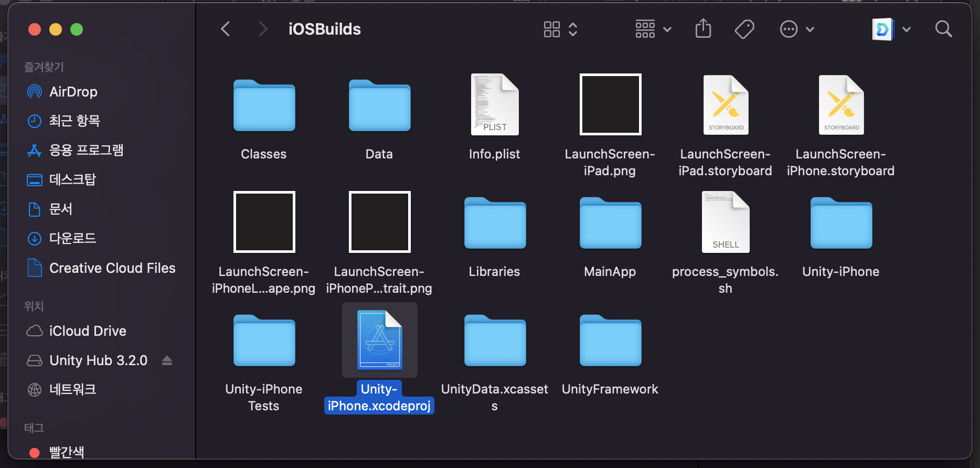The image size is (980, 468).
Task: Go back to the previous folder
Action: 226,29
